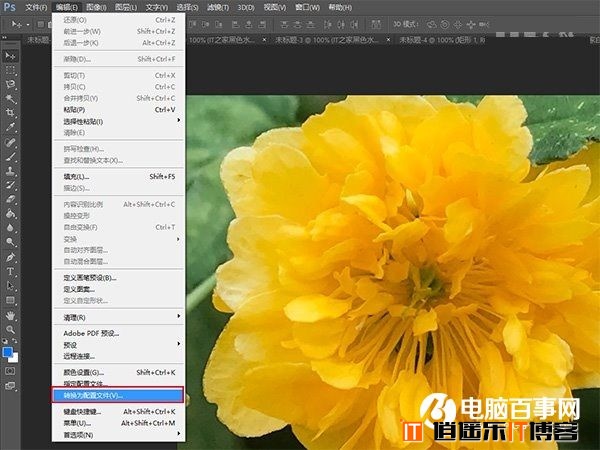Choose 粘贴(P) from Edit menu
Image resolution: width=600 pixels, height=450 pixels.
119,110
